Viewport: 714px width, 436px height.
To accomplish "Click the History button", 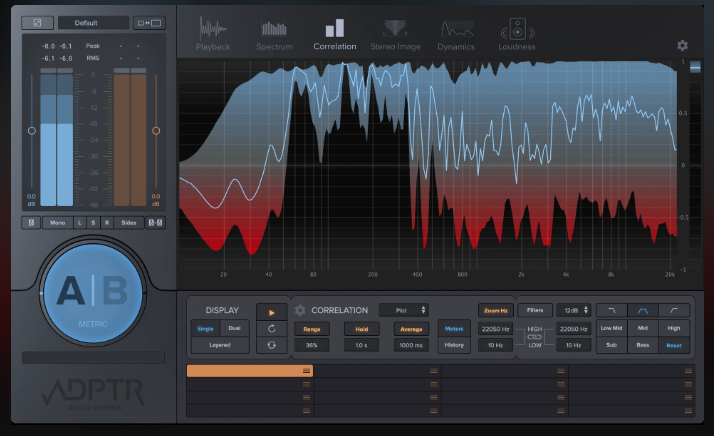I will [x=454, y=345].
